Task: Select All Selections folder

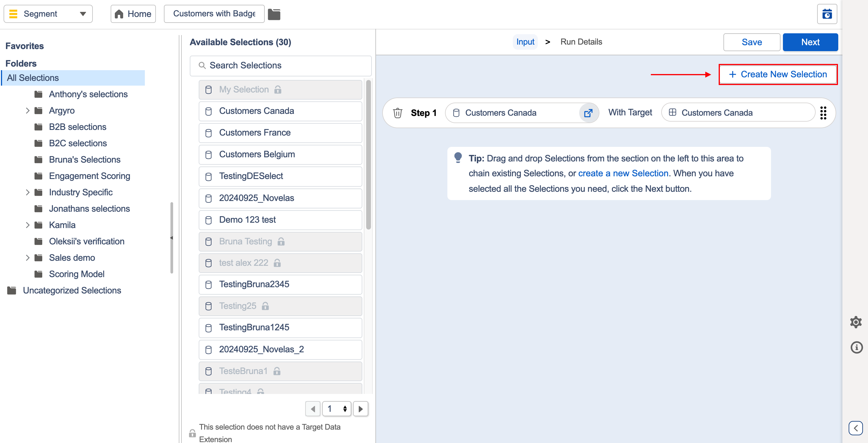Action: coord(73,78)
